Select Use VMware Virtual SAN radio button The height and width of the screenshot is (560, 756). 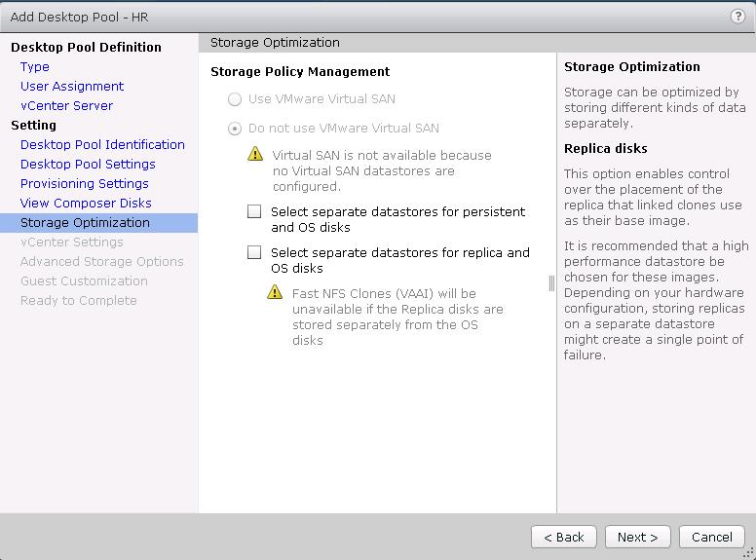coord(234,99)
